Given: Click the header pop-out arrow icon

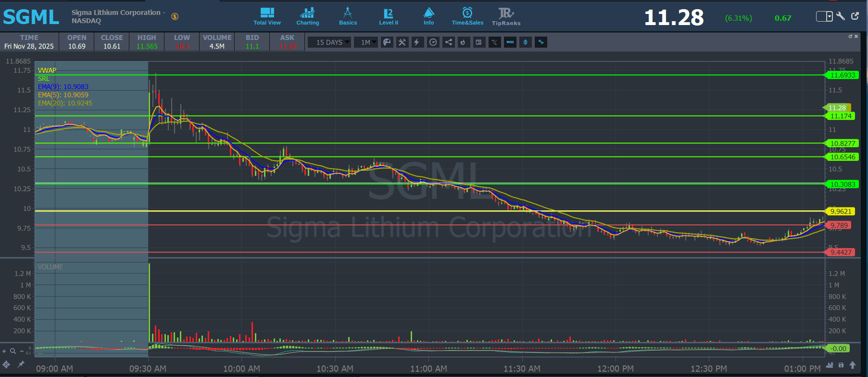Looking at the screenshot, I should 855,16.
